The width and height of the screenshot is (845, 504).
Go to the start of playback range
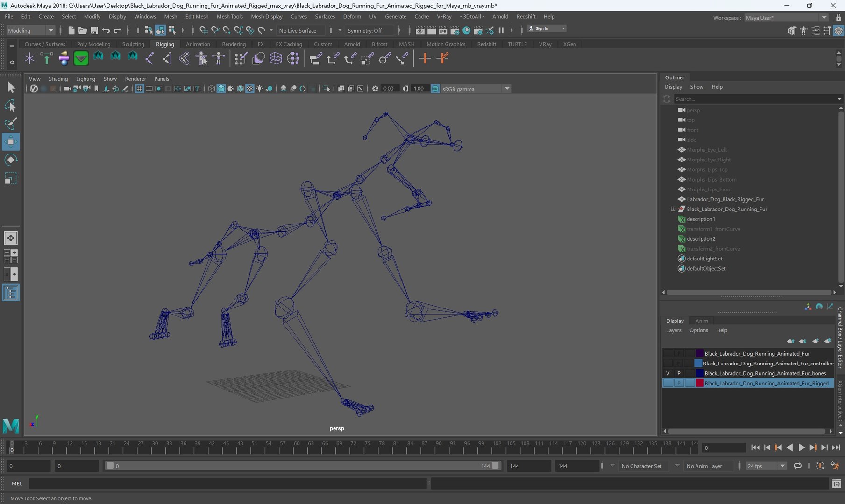click(x=755, y=448)
